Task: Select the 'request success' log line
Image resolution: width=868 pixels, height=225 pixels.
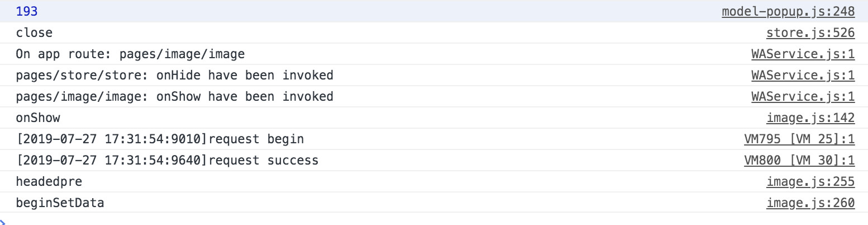Action: tap(167, 161)
